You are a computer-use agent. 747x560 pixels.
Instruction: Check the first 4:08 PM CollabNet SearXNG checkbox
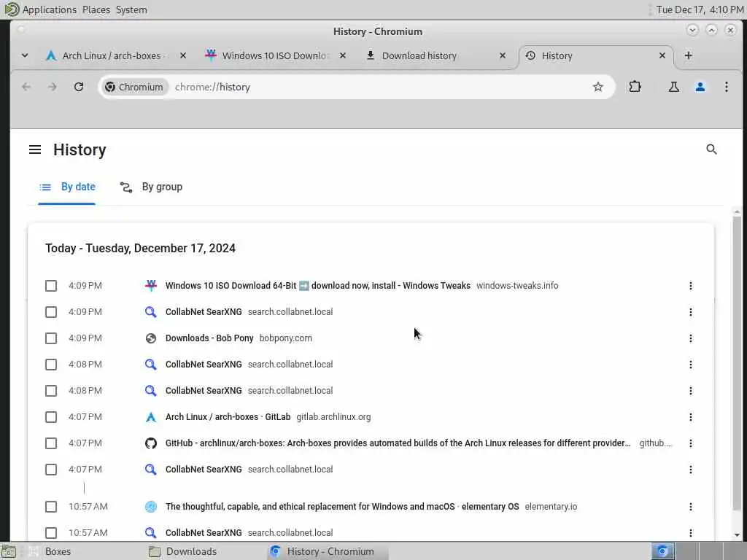[x=51, y=365]
